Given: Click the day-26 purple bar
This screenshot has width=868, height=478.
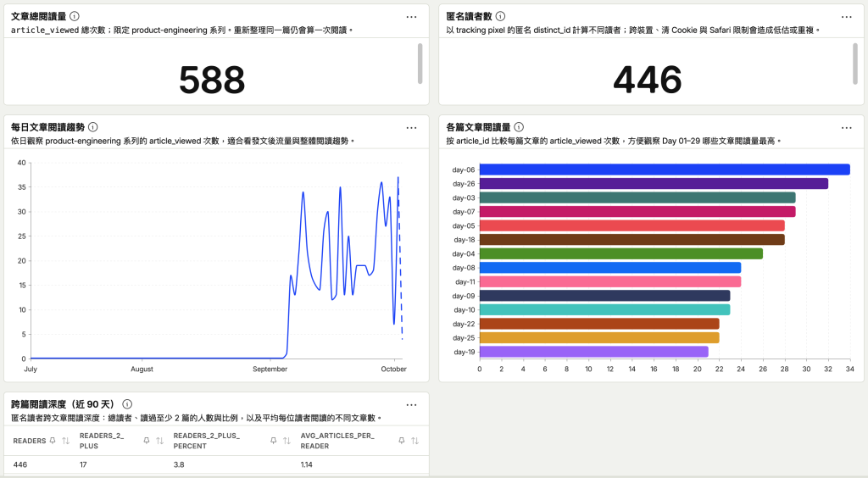Looking at the screenshot, I should (654, 184).
